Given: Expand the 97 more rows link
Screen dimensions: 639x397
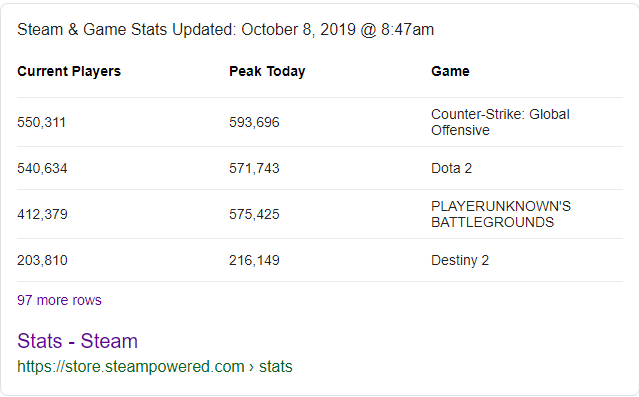Looking at the screenshot, I should [x=59, y=300].
